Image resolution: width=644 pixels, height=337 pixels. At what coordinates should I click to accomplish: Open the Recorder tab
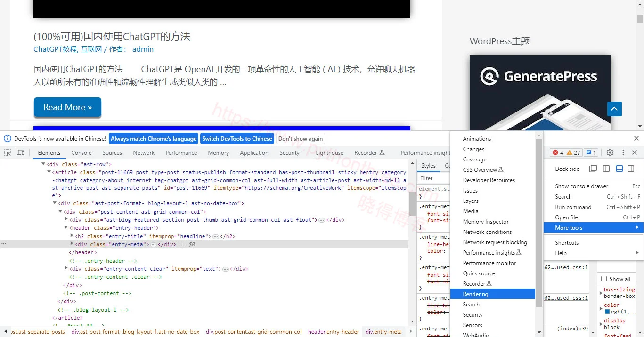coord(370,153)
